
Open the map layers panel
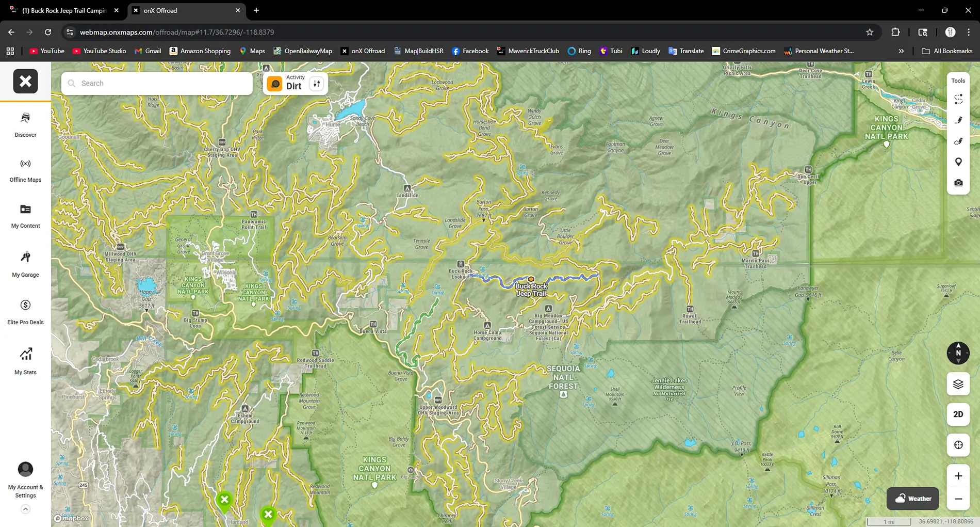point(958,384)
